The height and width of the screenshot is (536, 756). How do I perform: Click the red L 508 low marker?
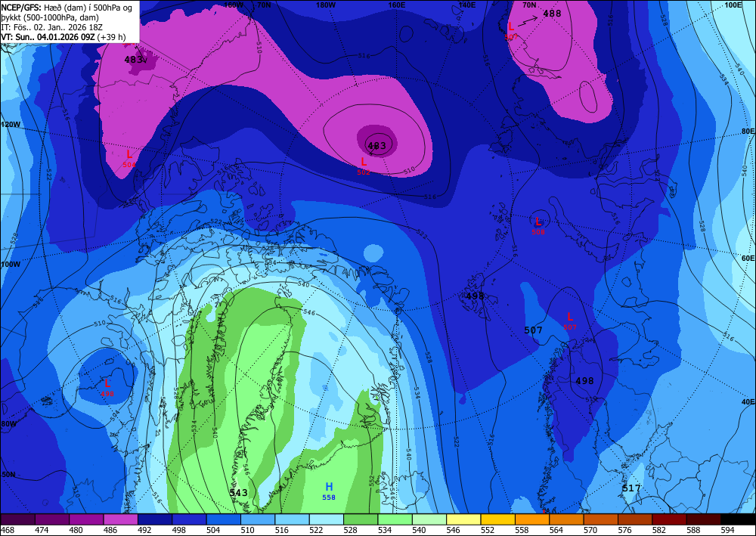(x=538, y=225)
